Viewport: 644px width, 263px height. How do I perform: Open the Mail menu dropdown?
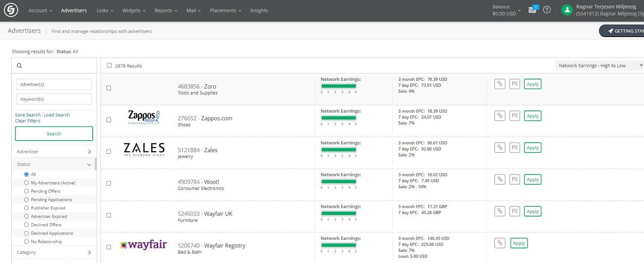[194, 10]
